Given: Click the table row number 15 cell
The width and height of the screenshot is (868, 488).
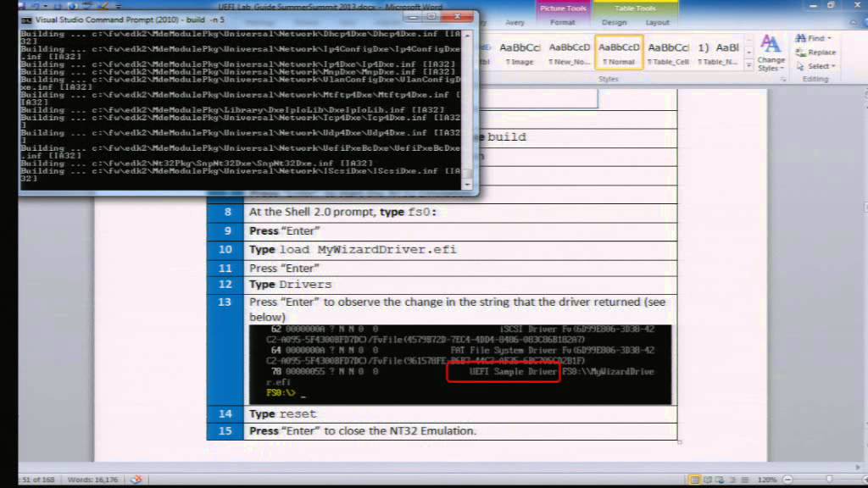Looking at the screenshot, I should (x=225, y=431).
